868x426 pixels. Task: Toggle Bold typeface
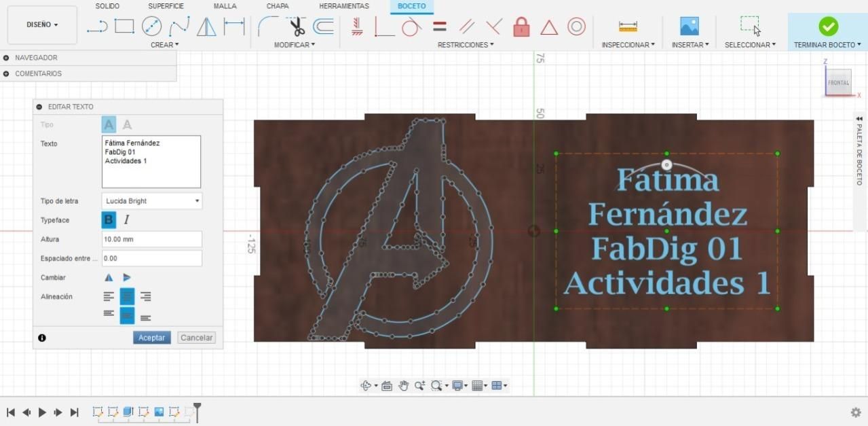click(109, 220)
